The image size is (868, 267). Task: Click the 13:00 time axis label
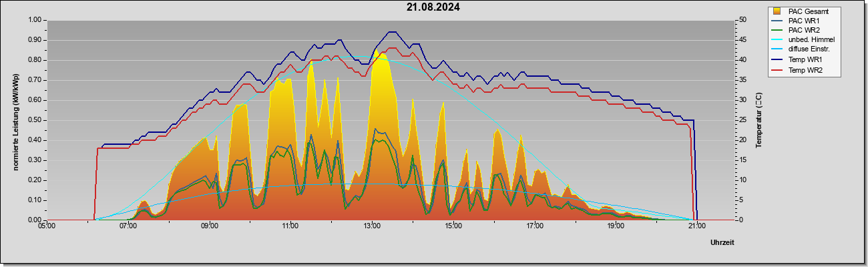point(372,227)
